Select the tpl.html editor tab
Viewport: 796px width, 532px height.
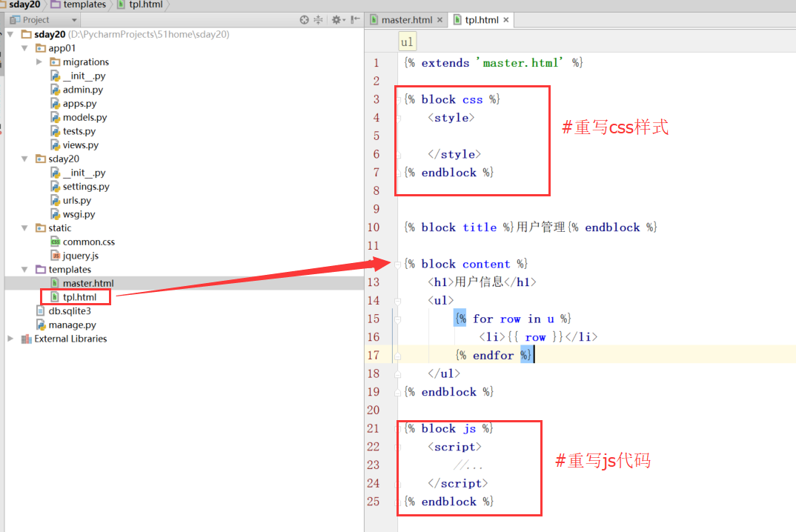(x=481, y=20)
